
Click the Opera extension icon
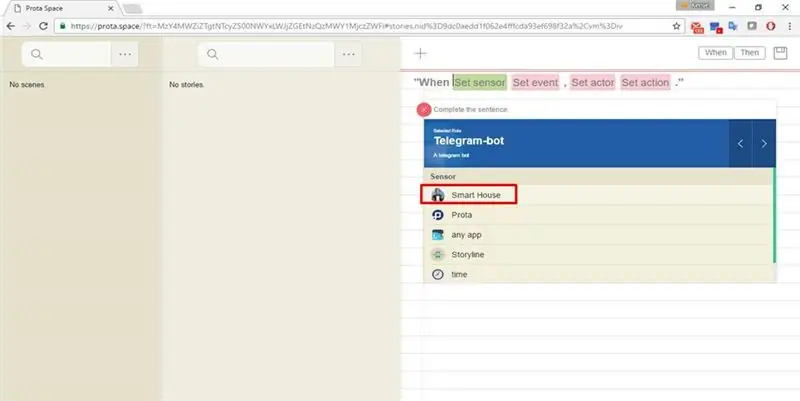point(770,26)
